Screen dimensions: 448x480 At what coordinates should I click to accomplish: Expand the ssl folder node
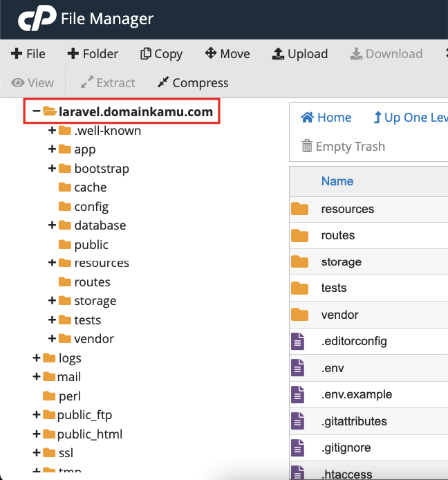[x=37, y=452]
